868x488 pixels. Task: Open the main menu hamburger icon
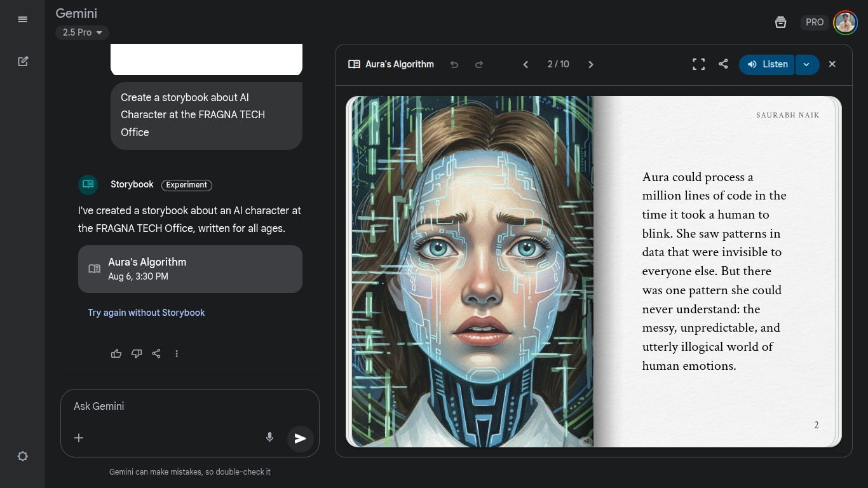point(23,20)
